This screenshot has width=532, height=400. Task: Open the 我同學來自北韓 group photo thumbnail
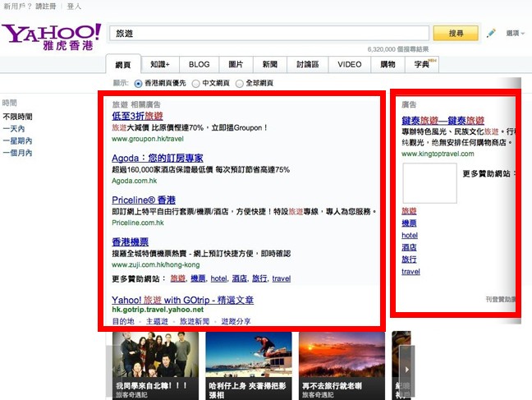156,366
